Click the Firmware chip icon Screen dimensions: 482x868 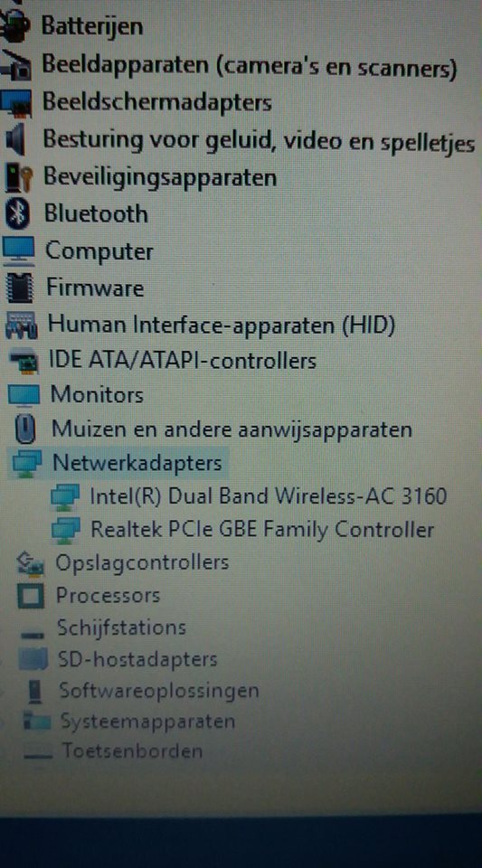point(19,288)
